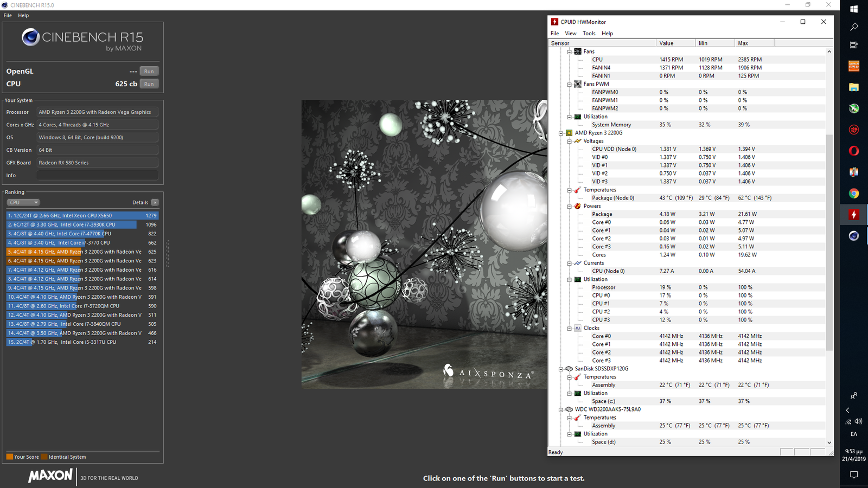
Task: Switch to HWMonitor via taskbar icon
Action: (854, 215)
